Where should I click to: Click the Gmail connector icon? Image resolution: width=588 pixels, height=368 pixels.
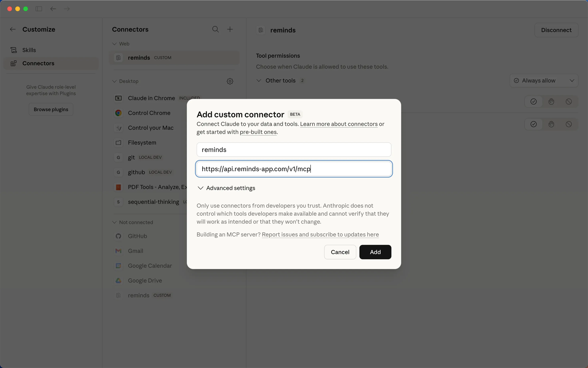pyautogui.click(x=118, y=251)
